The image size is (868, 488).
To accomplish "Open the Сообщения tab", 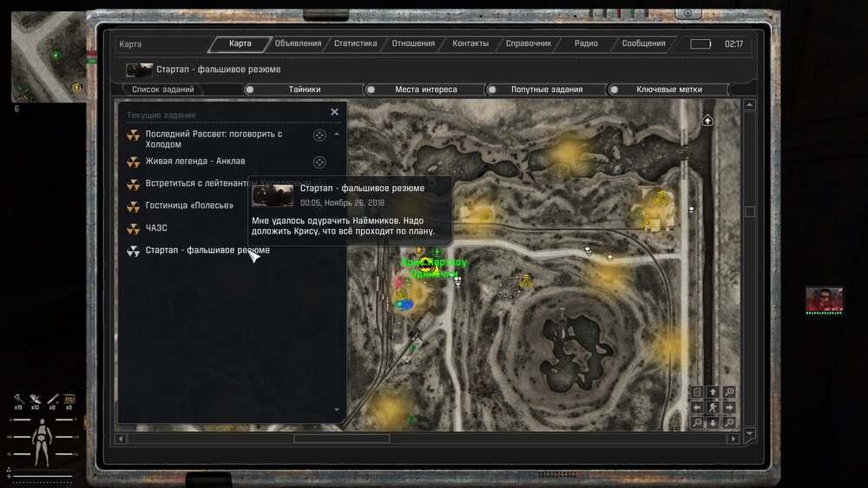I will [644, 43].
